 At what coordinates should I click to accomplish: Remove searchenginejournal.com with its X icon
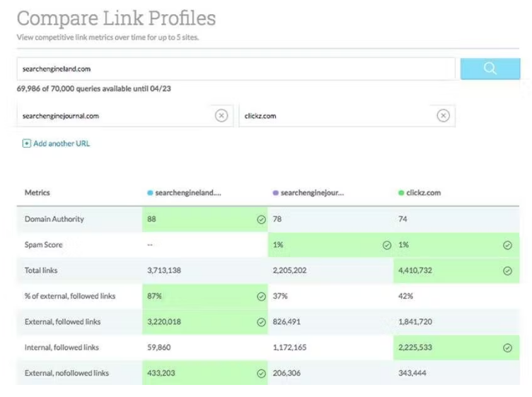click(221, 116)
